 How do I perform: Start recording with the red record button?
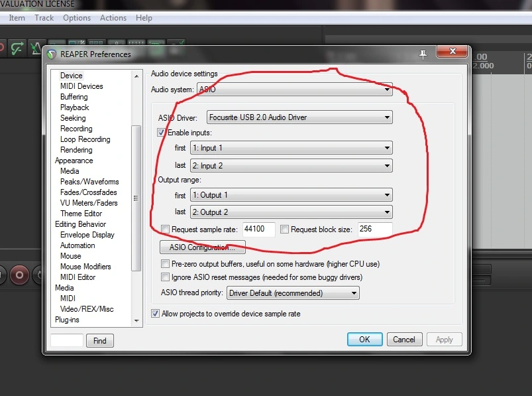pyautogui.click(x=19, y=275)
